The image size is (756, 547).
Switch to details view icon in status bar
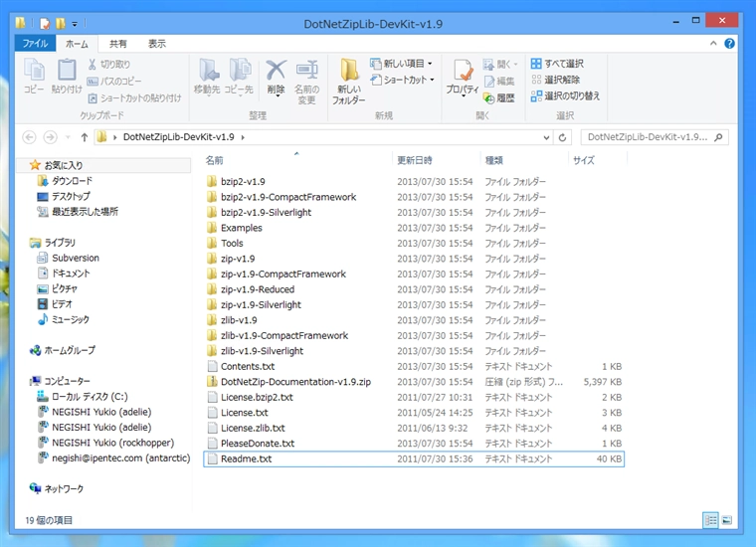coord(710,520)
